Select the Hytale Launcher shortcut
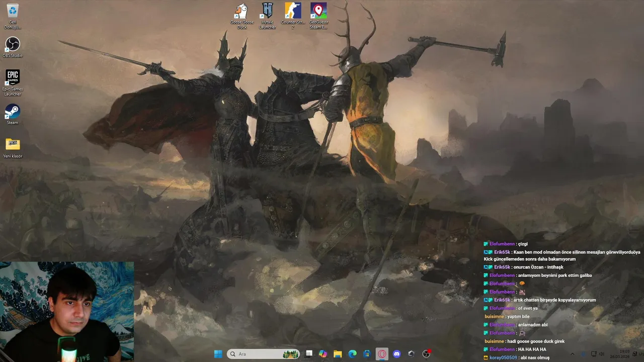 [x=267, y=16]
